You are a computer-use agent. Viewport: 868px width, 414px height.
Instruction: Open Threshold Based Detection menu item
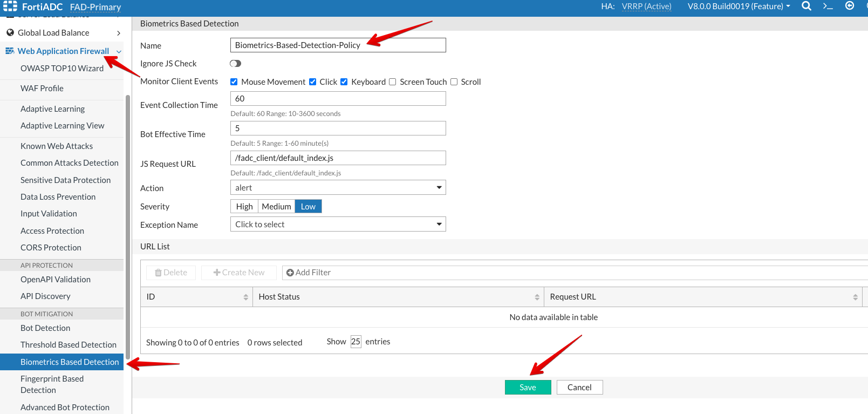[x=69, y=345]
